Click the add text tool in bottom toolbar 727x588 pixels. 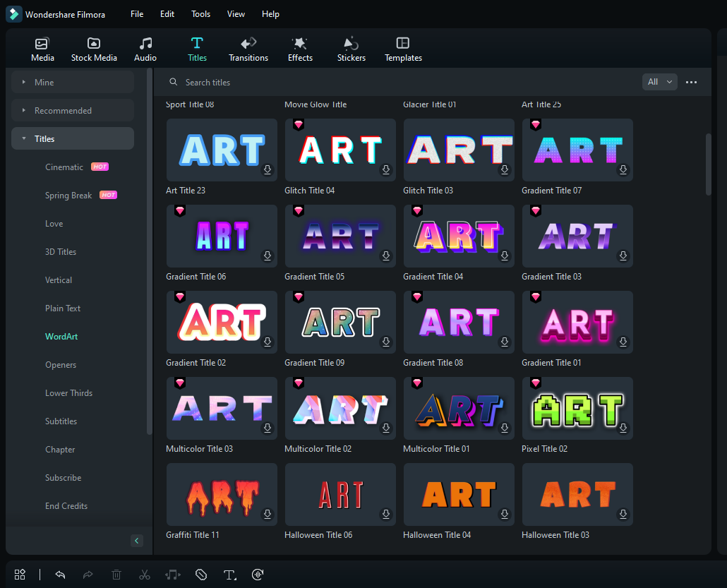coord(229,575)
